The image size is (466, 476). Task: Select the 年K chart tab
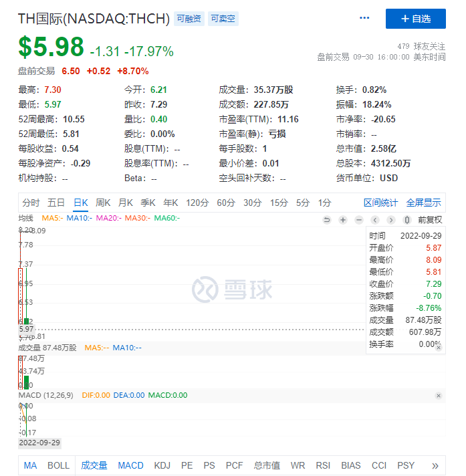170,203
